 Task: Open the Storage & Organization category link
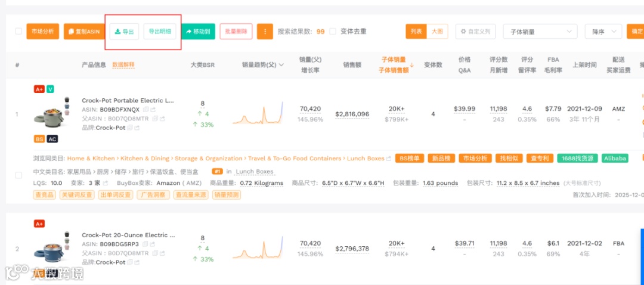tap(209, 159)
